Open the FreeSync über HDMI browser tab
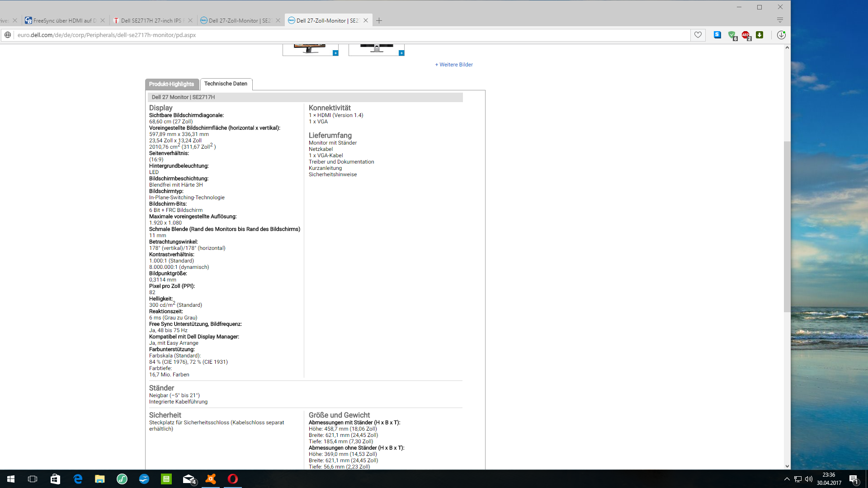 [x=64, y=20]
